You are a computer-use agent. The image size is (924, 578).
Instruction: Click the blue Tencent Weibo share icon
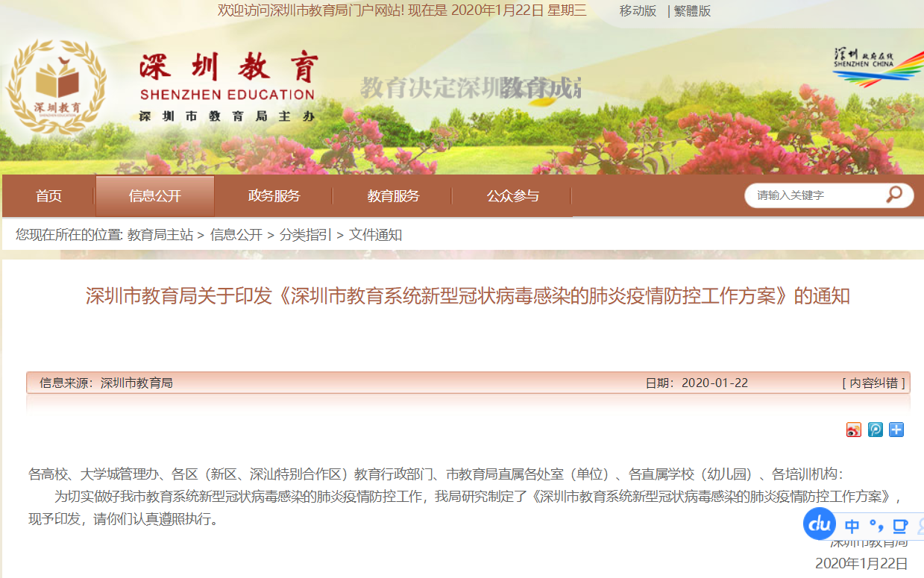875,430
